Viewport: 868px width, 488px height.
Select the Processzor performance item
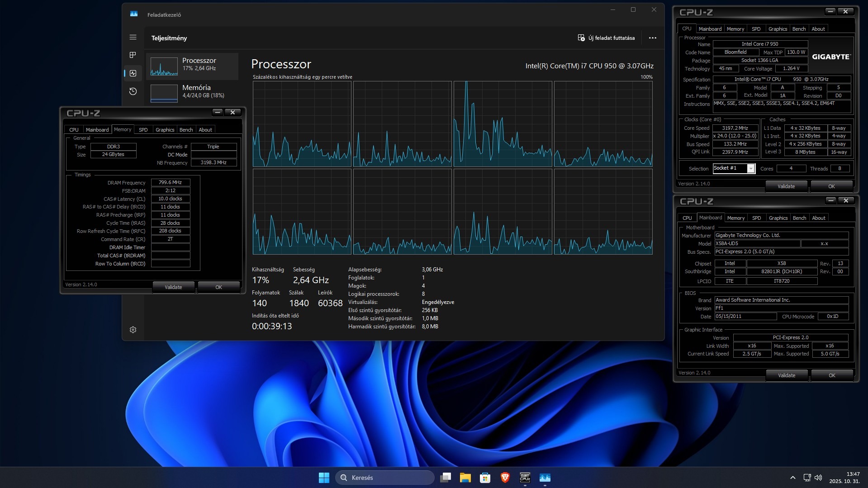[x=192, y=66]
